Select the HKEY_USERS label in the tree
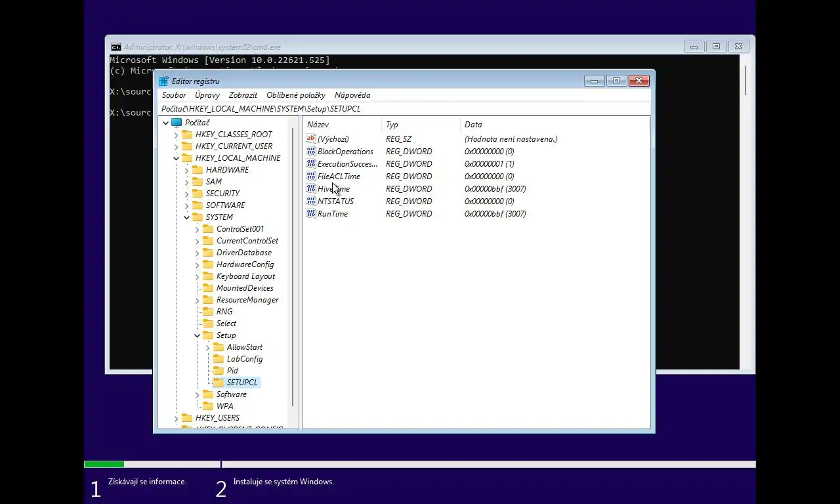840x504 pixels. pos(217,418)
